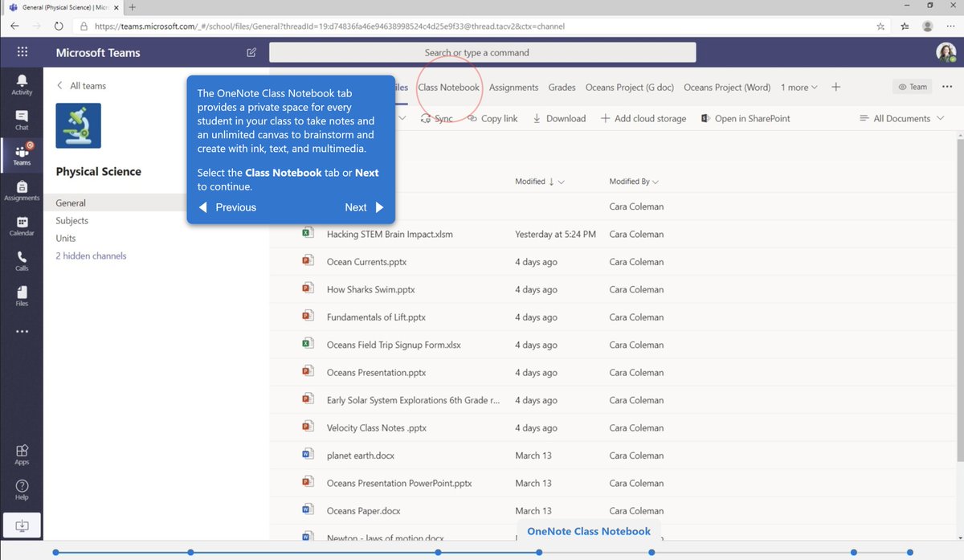Go back to All teams
The image size is (964, 560).
coord(80,86)
